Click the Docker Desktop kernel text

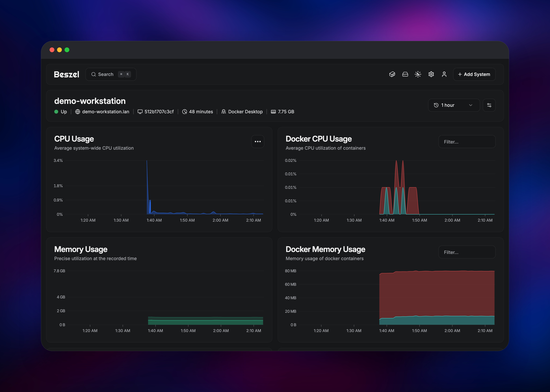point(245,112)
